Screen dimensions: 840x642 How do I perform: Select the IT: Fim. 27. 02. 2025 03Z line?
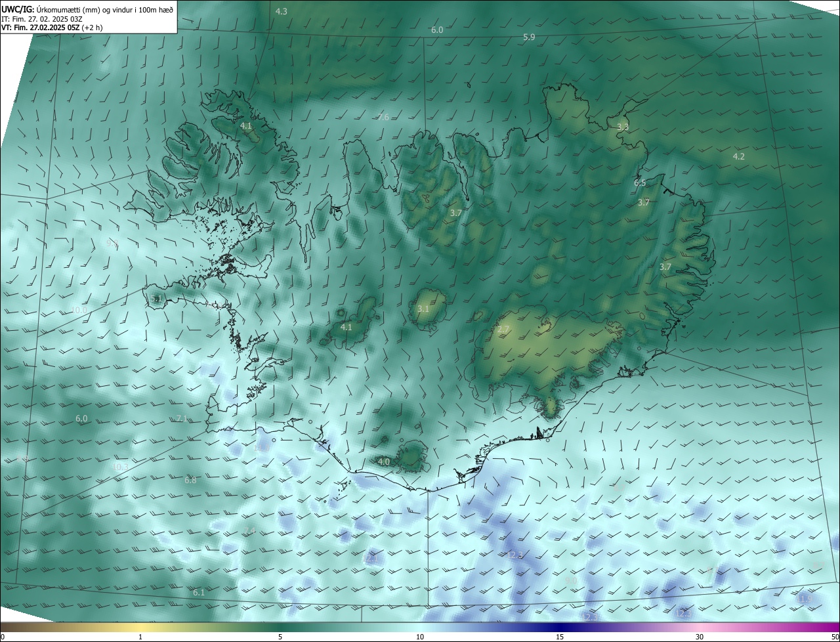(x=42, y=19)
